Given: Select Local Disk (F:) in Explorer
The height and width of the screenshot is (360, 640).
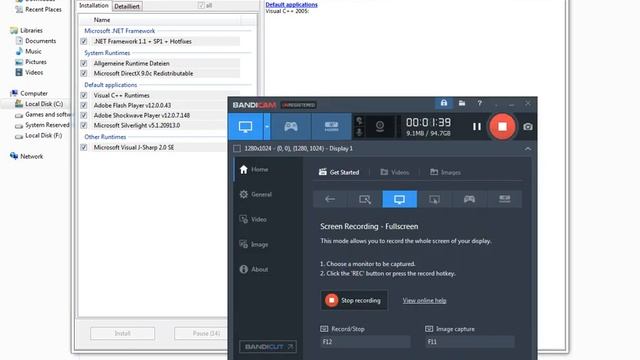Looking at the screenshot, I should (x=39, y=136).
